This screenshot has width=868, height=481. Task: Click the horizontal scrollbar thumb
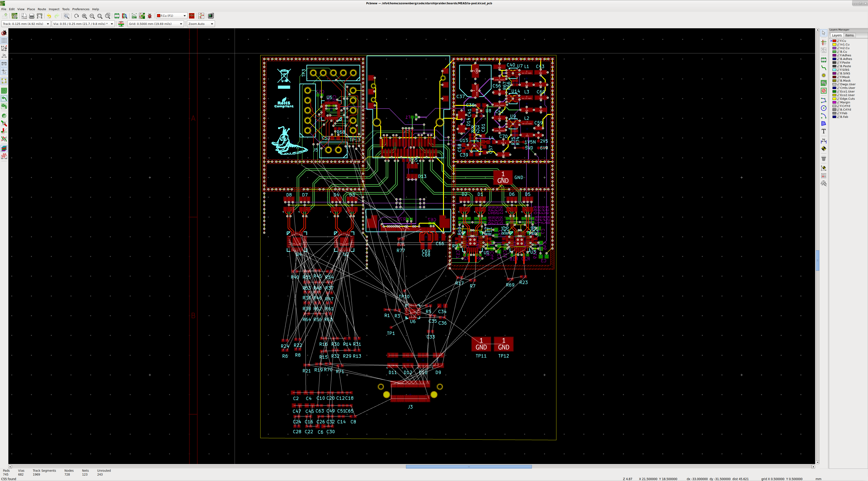(x=469, y=467)
